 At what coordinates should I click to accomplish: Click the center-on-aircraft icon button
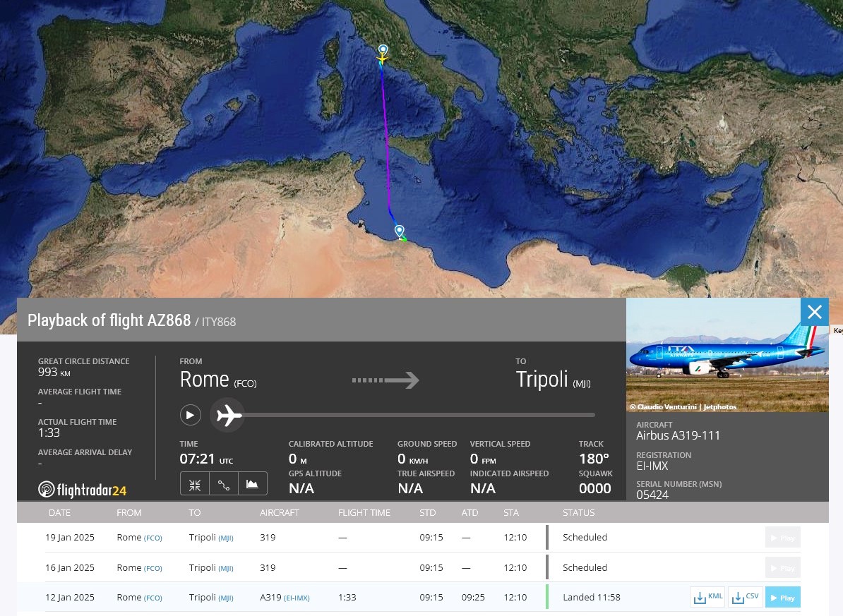pyautogui.click(x=195, y=485)
